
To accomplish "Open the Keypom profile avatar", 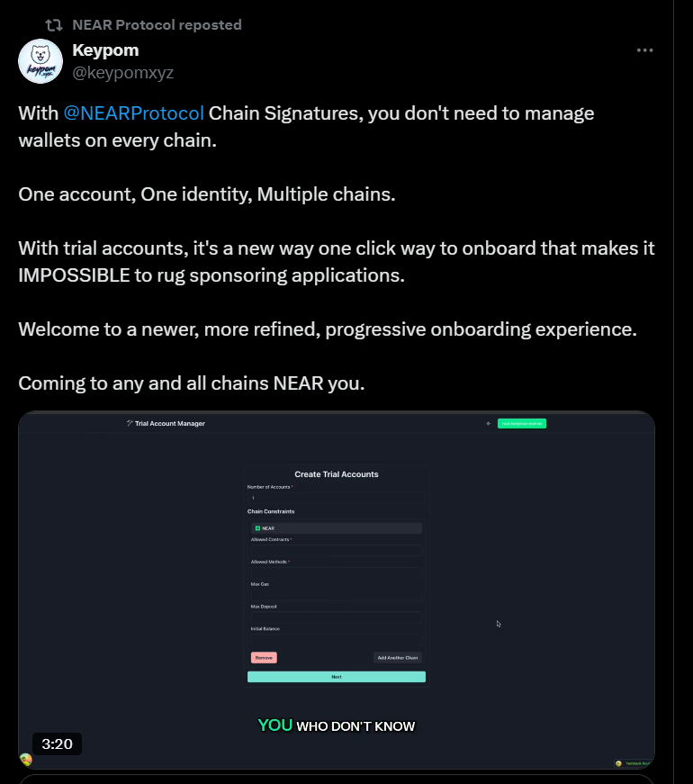I will tap(40, 61).
